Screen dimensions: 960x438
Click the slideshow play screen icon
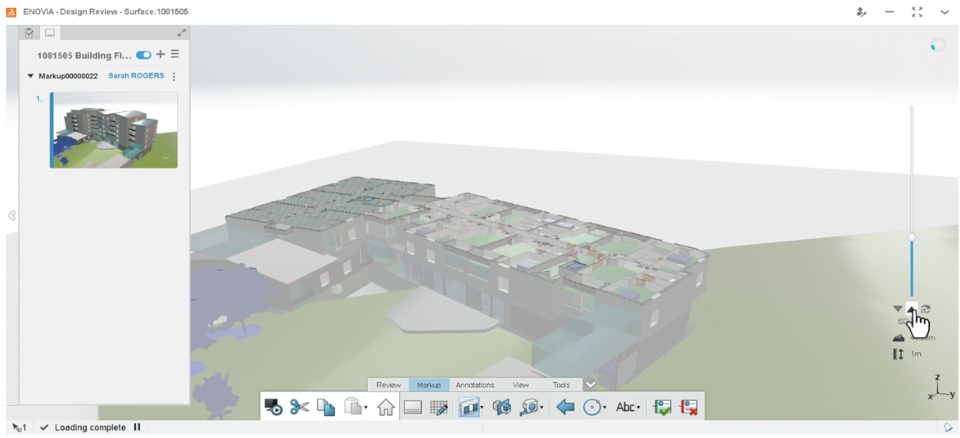[x=273, y=407]
